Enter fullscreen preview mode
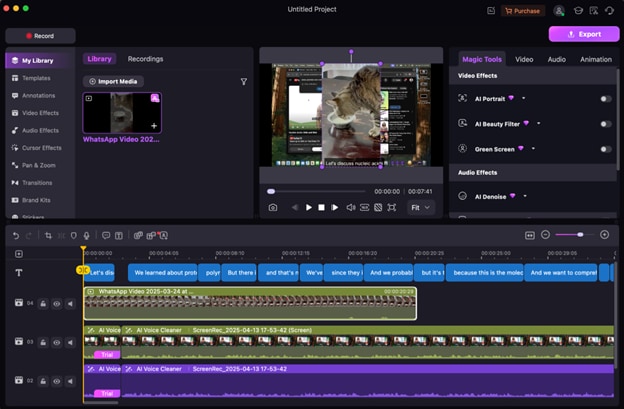The image size is (624, 409). point(392,207)
